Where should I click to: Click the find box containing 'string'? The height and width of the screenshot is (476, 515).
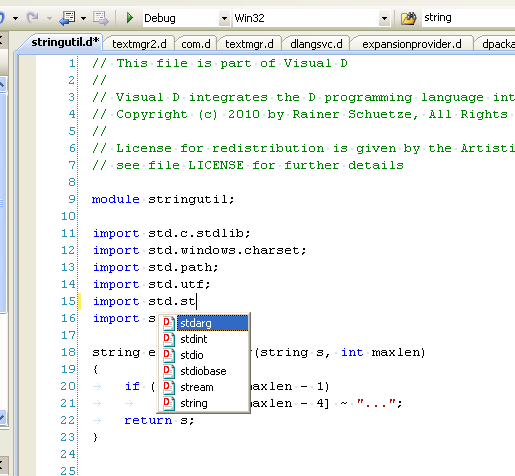(468, 18)
